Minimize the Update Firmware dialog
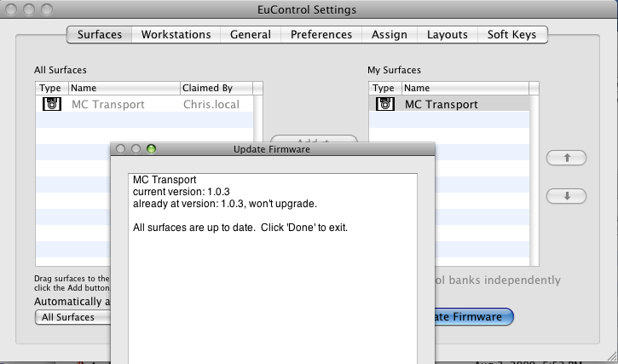The image size is (618, 364). tap(136, 148)
